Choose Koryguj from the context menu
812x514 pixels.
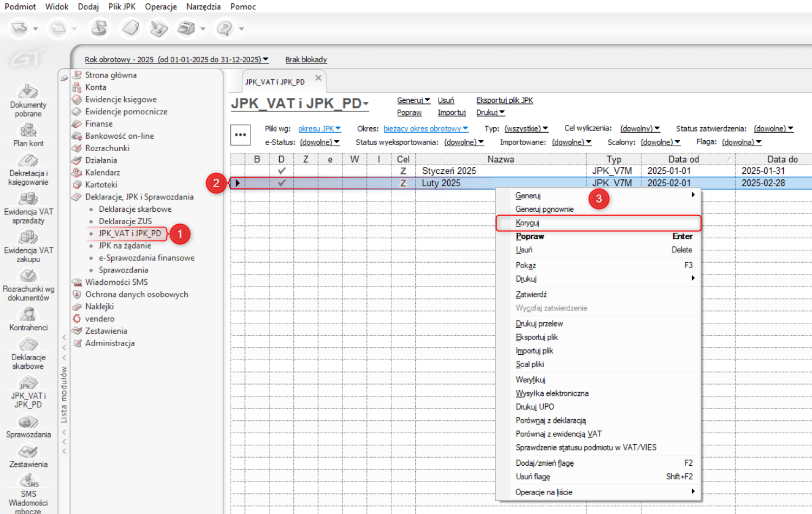tap(527, 223)
